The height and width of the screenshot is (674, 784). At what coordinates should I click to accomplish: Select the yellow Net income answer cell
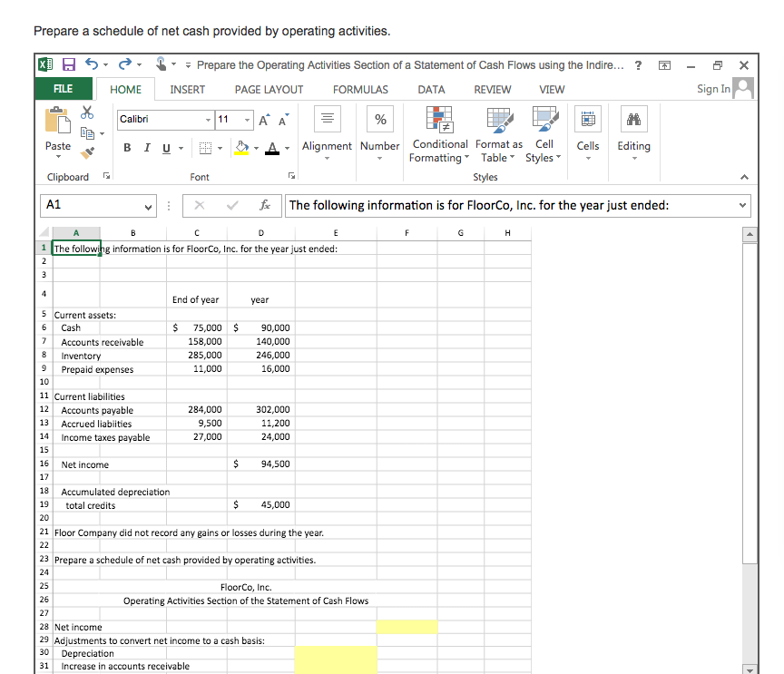pos(407,627)
